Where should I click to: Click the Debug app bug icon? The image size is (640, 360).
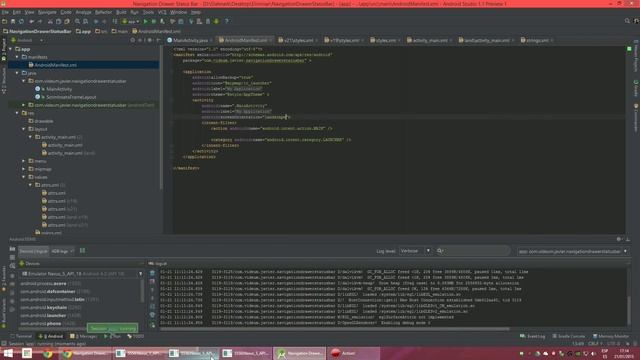point(153,21)
